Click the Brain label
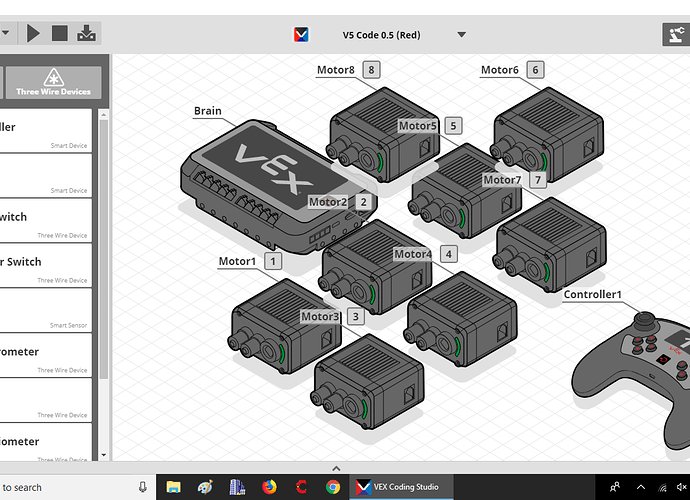 click(208, 111)
